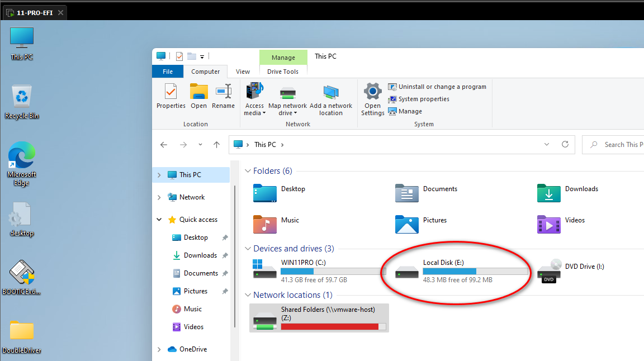The width and height of the screenshot is (644, 361).
Task: Open the File menu tab
Action: click(168, 72)
